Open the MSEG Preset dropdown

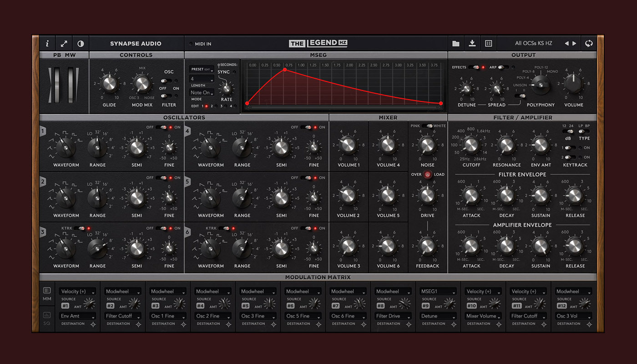[x=202, y=70]
